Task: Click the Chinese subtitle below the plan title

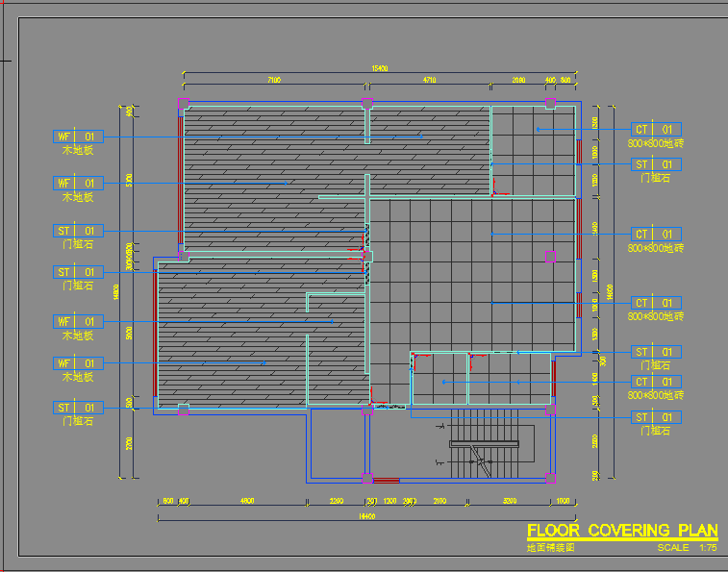Action: tap(550, 548)
